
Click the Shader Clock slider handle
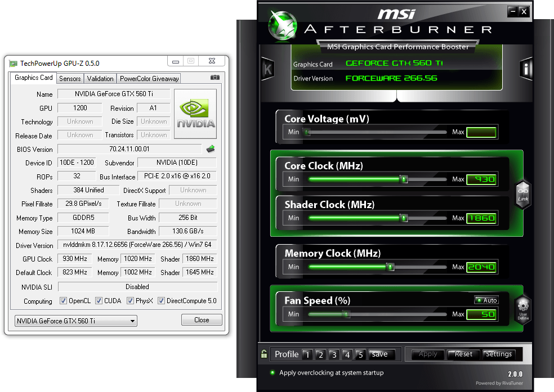(404, 218)
